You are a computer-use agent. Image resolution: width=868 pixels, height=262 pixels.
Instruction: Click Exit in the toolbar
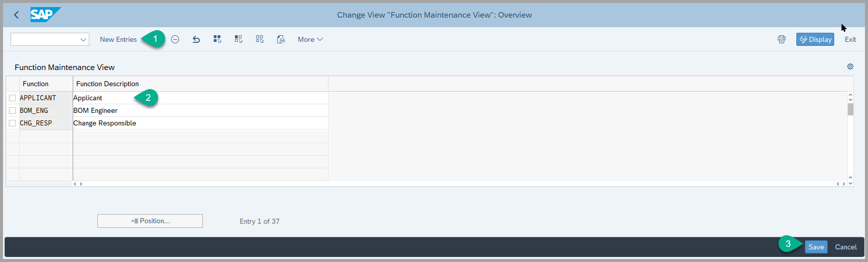[x=850, y=39]
